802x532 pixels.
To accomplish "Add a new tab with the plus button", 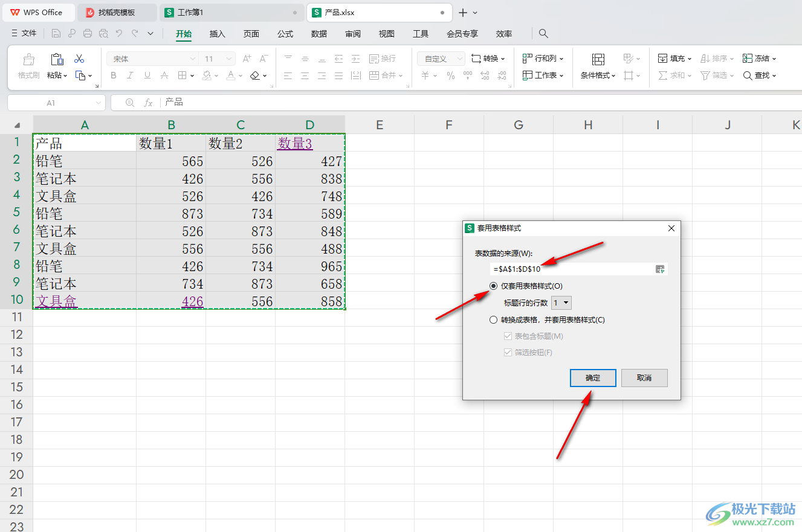I will (x=463, y=13).
